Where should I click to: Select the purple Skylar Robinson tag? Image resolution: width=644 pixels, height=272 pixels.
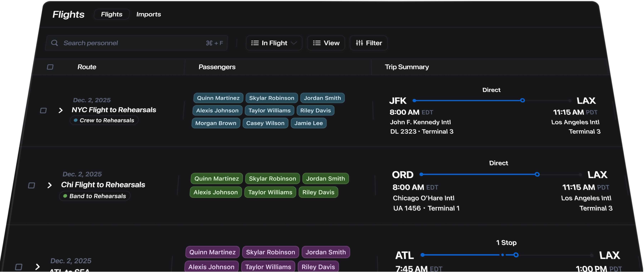pos(270,252)
